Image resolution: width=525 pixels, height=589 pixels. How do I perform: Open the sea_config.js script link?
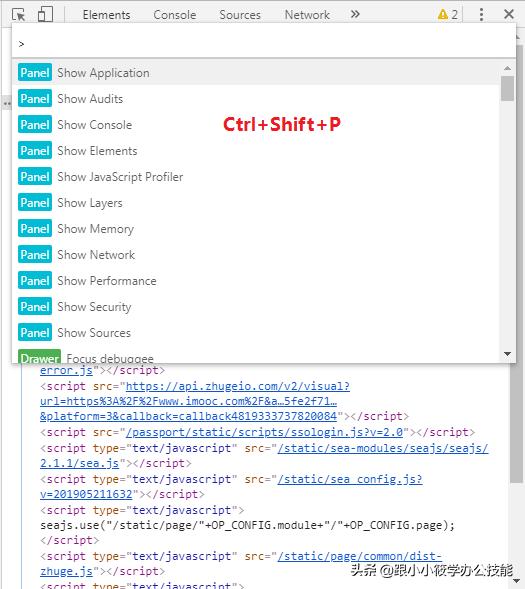click(x=231, y=486)
